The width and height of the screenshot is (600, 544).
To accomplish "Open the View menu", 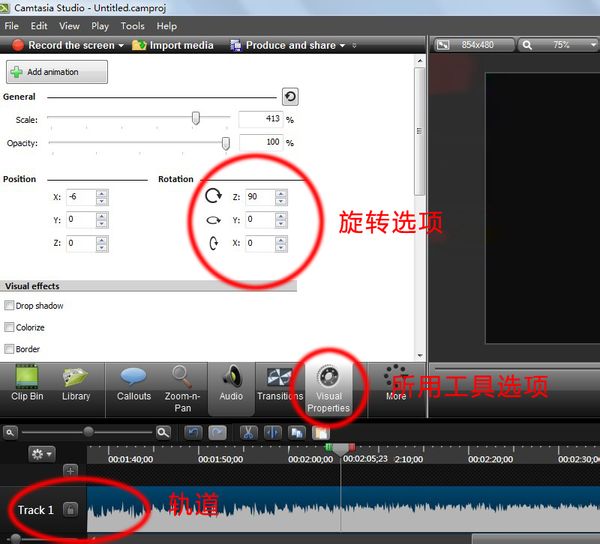I will [69, 26].
